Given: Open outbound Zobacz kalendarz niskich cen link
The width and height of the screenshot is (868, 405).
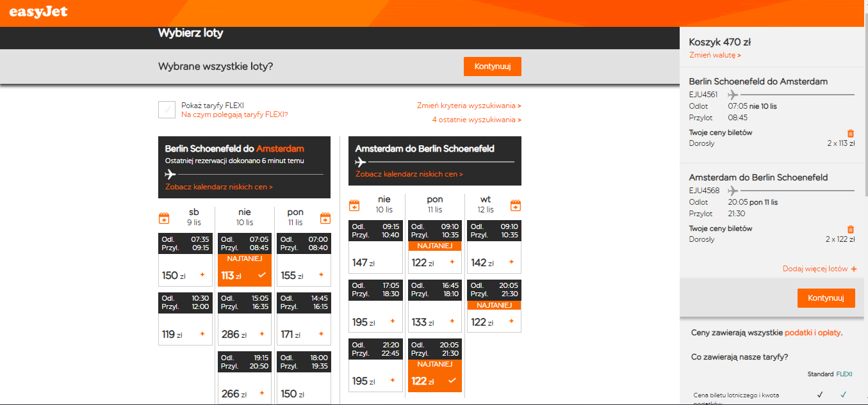Looking at the screenshot, I should (x=219, y=187).
